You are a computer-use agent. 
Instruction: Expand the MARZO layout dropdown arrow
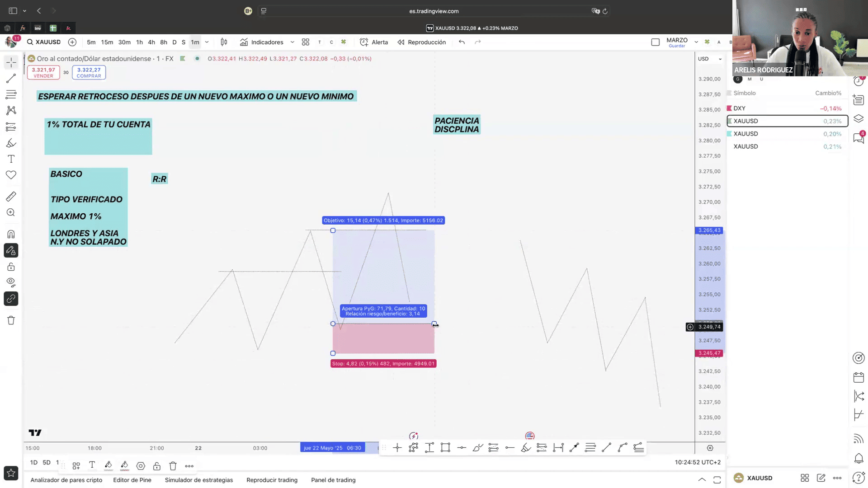click(696, 42)
